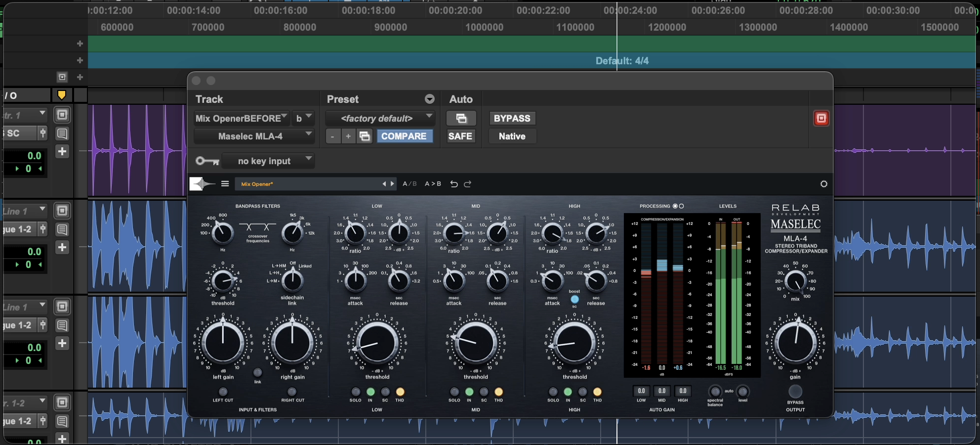Toggle the boost button in the HIGH band
This screenshot has width=980, height=445.
(574, 299)
